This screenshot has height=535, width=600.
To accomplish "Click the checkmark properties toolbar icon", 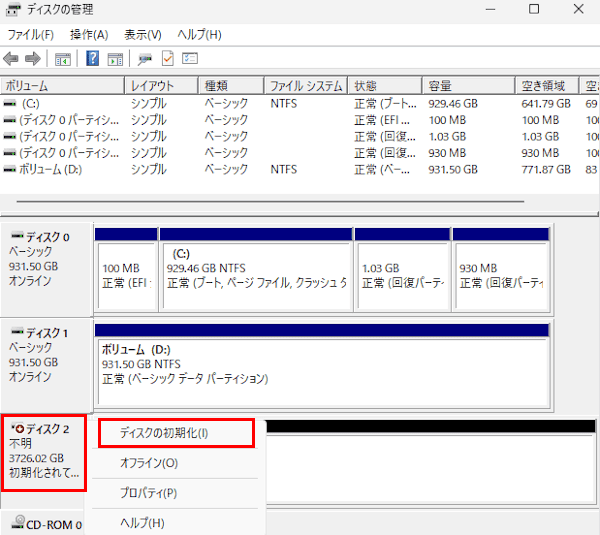I will click(x=168, y=59).
